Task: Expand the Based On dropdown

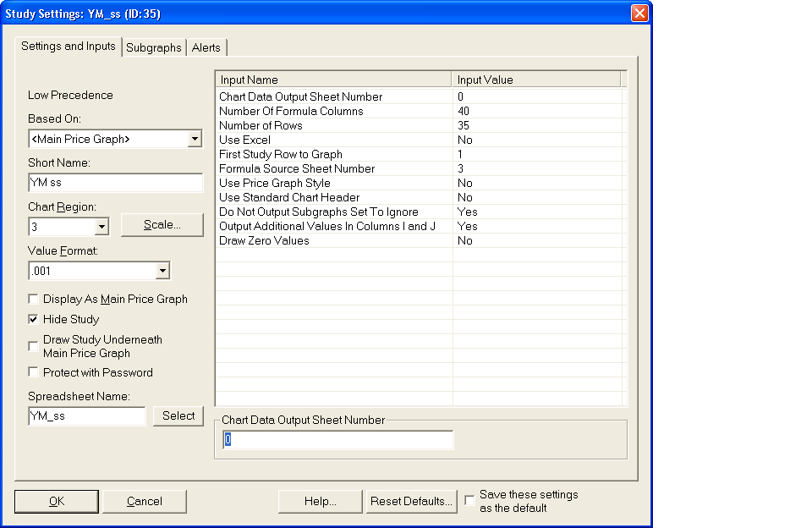Action: (195, 139)
